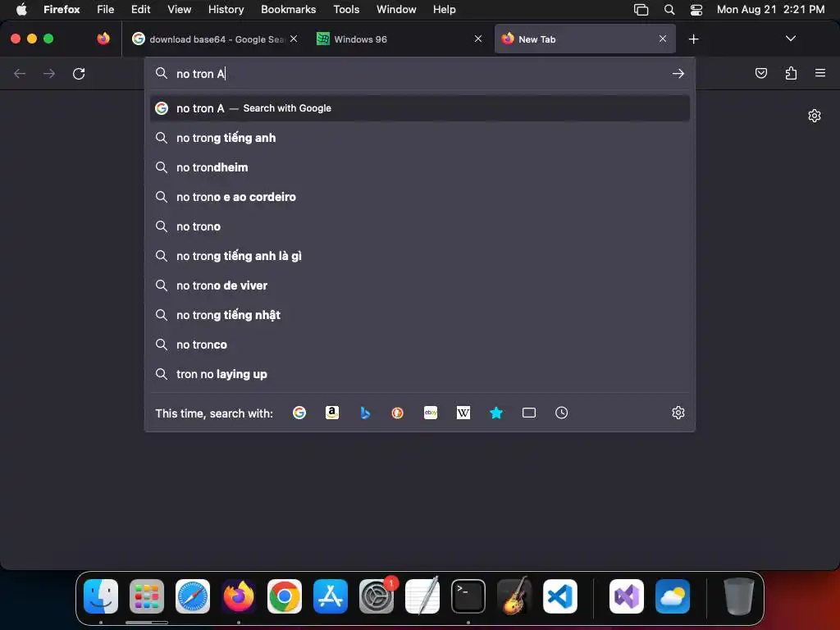Choose suggestion 'no trong tiếng nhật'
This screenshot has width=840, height=630.
[x=419, y=315]
